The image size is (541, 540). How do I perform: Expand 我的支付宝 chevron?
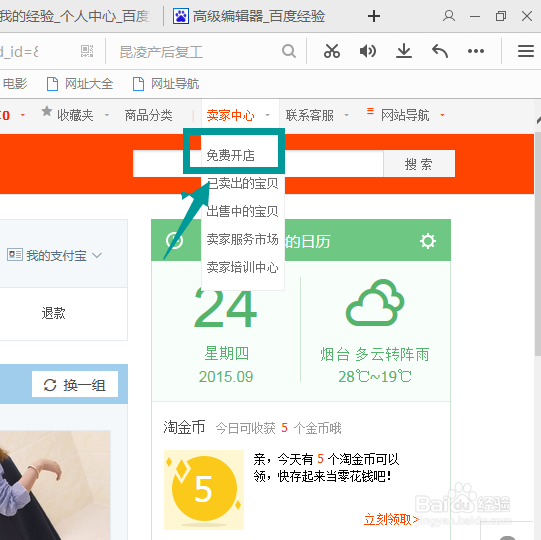click(x=97, y=255)
